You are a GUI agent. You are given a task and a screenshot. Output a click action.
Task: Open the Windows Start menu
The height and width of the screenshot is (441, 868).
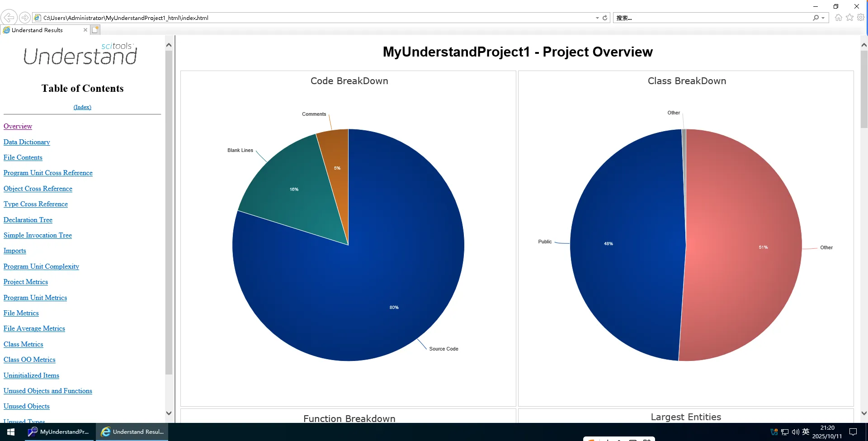point(11,432)
